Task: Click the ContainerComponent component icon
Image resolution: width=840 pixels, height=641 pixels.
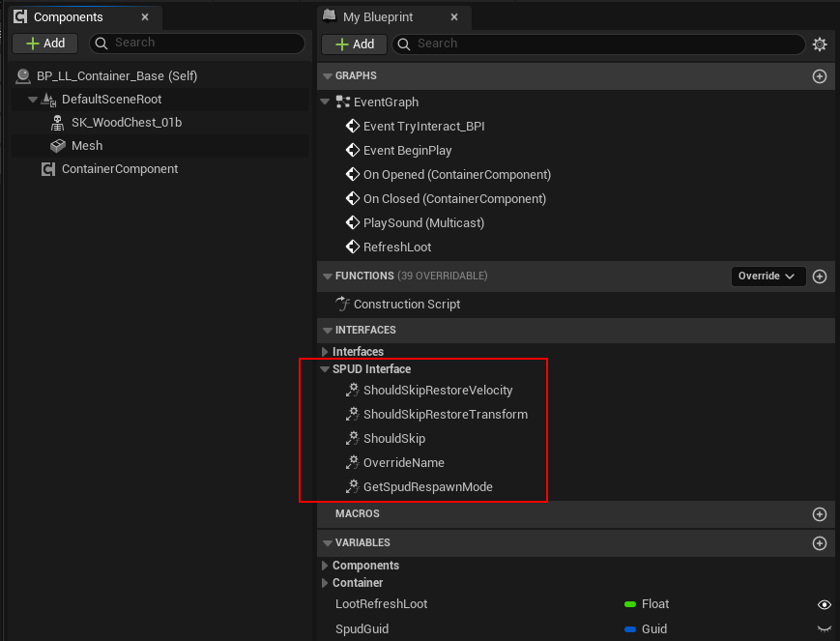Action: [x=48, y=169]
